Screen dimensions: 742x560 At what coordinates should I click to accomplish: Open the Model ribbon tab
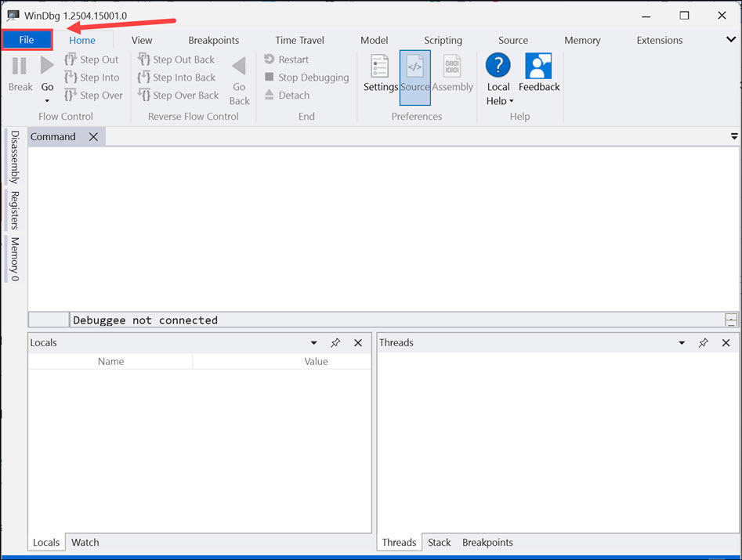pyautogui.click(x=375, y=40)
